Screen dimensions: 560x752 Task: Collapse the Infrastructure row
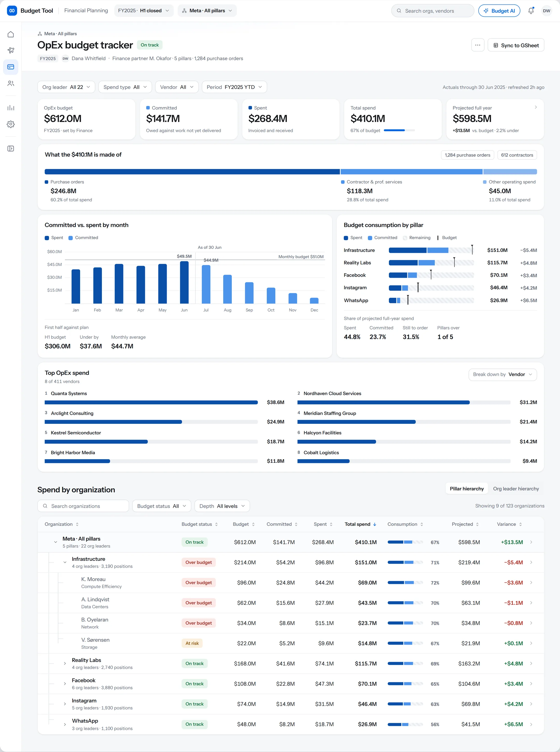(65, 562)
